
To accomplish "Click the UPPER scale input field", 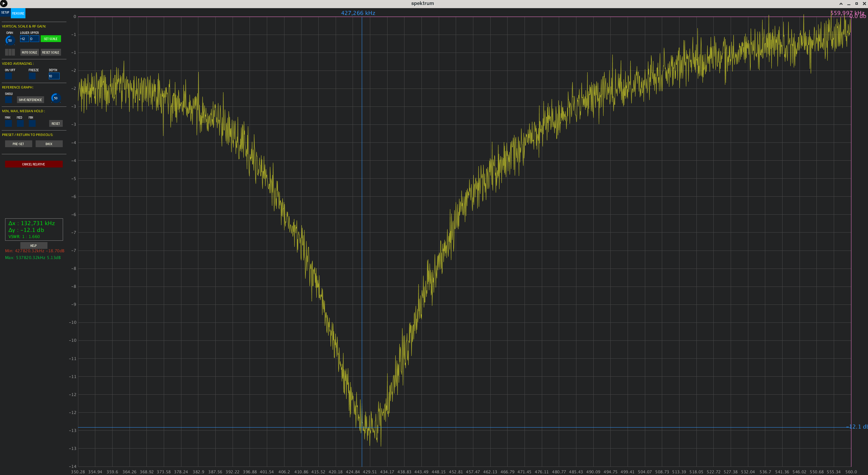I will point(34,39).
